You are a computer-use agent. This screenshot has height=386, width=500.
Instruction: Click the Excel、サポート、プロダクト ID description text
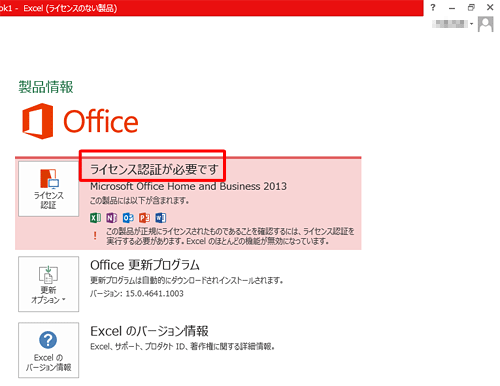tap(183, 347)
